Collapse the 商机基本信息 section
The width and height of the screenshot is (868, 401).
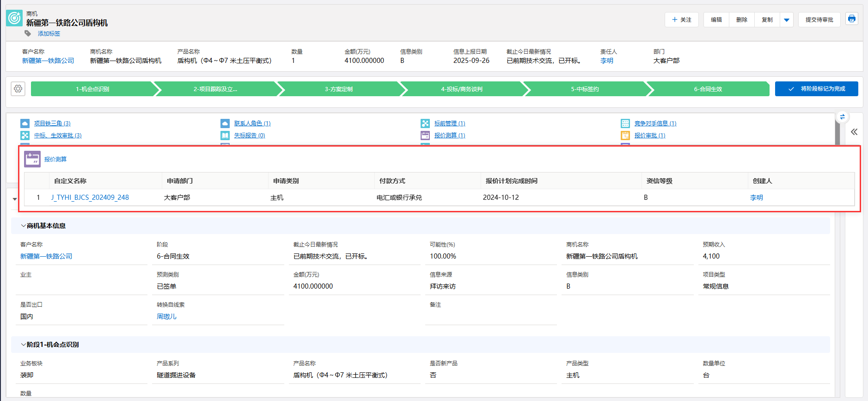pyautogui.click(x=23, y=226)
